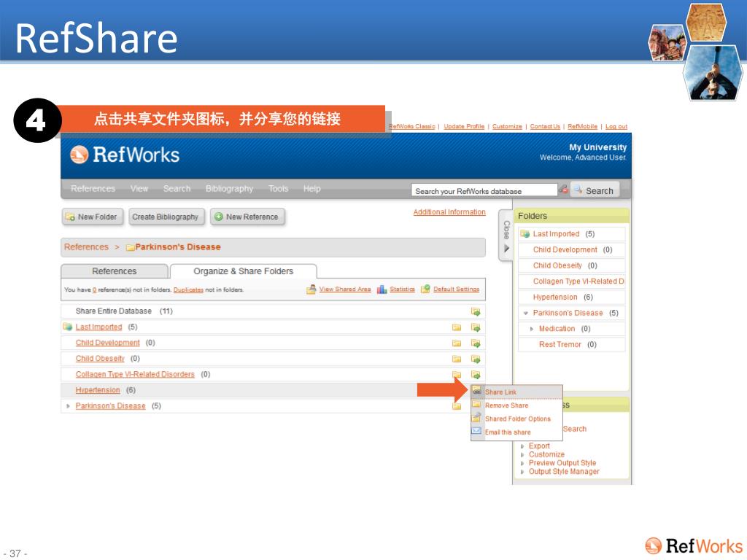Choose Email this share from the popup menu
The height and width of the screenshot is (560, 747).
click(x=508, y=432)
